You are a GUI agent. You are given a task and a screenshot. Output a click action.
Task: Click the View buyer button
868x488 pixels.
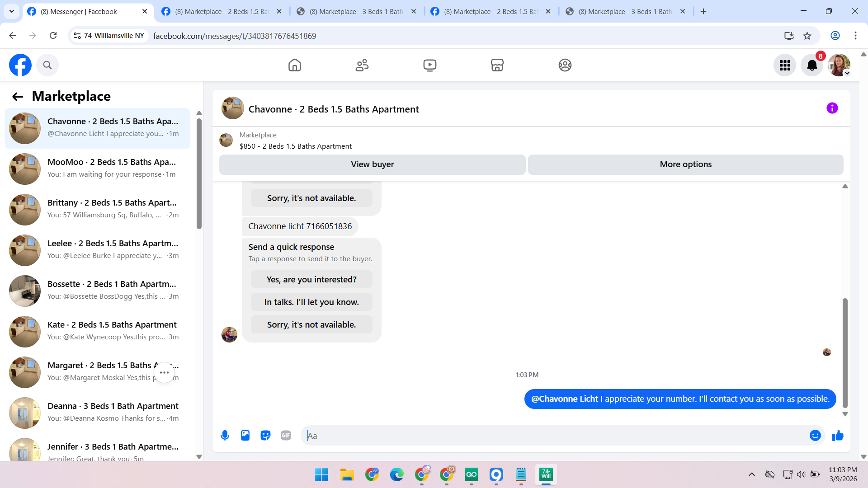point(372,164)
